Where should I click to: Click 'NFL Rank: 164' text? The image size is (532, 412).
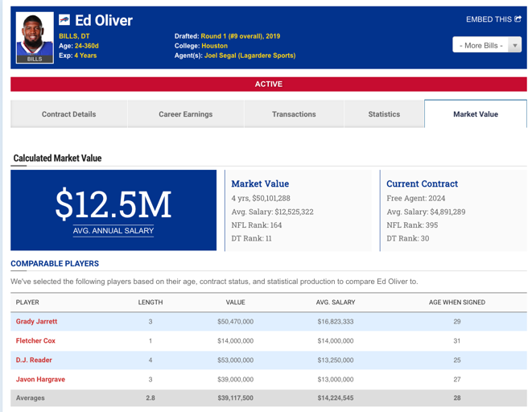257,225
